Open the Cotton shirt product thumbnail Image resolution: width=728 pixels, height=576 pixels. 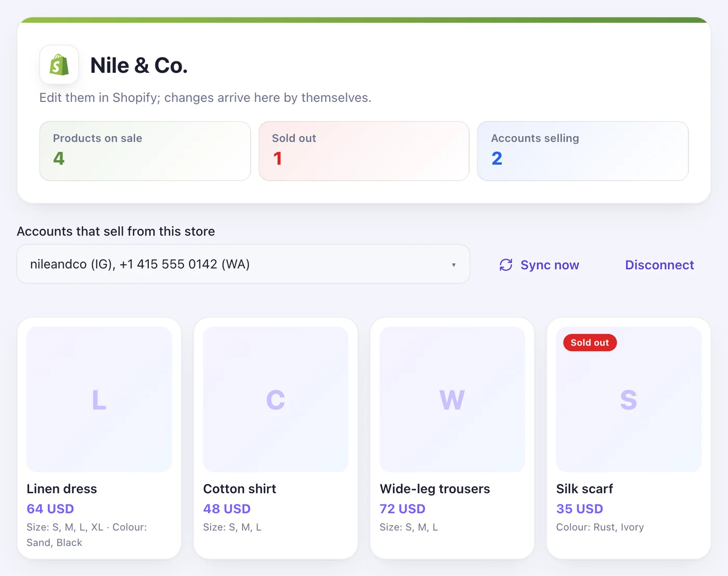276,399
